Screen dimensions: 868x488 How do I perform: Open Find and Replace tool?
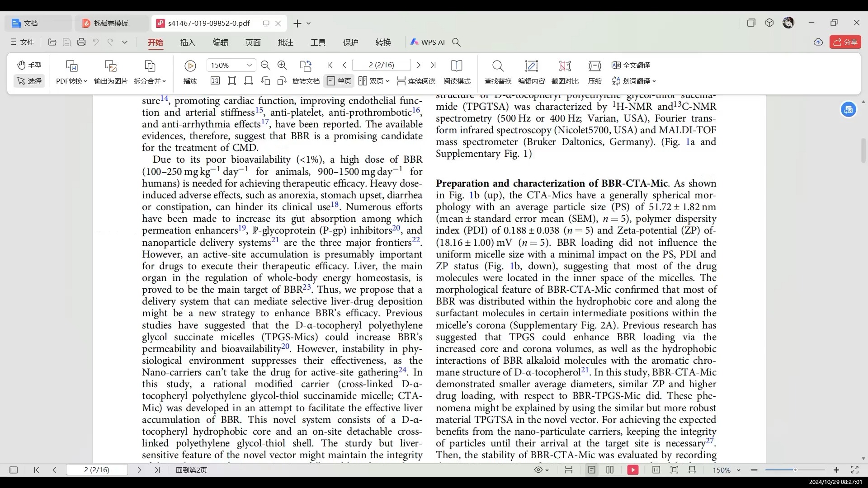coord(498,66)
